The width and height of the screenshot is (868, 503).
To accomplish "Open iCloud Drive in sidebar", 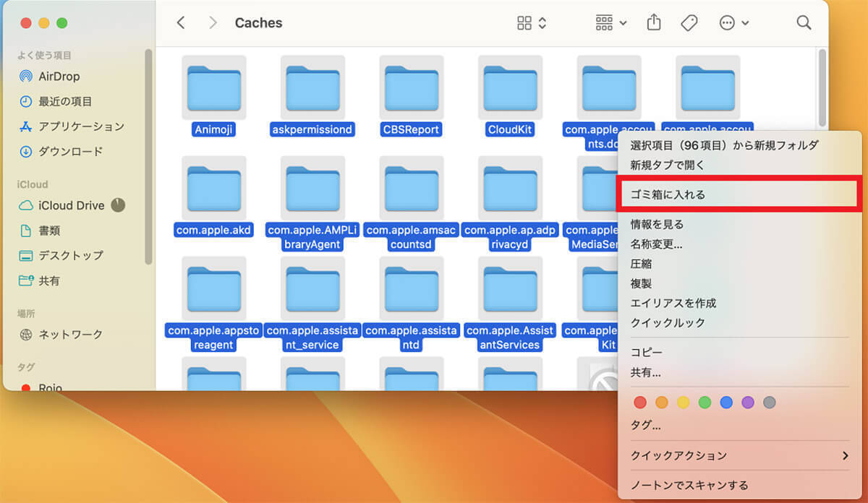I will 71,205.
